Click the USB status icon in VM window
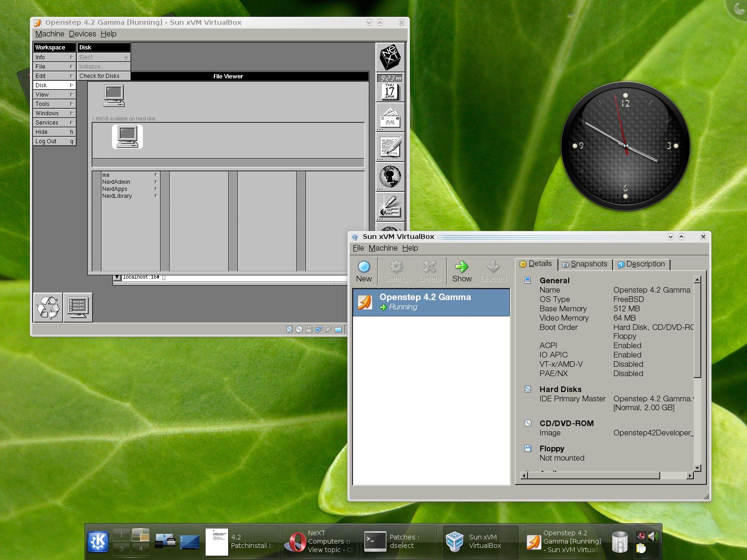747x560 pixels. click(x=328, y=329)
